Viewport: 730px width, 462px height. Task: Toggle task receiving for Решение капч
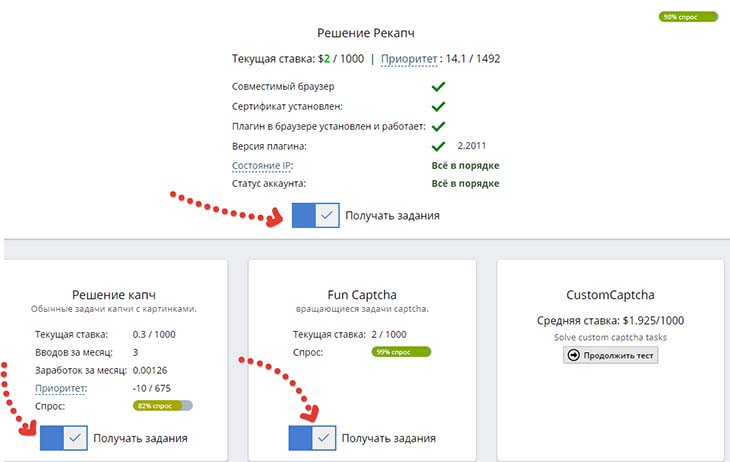tap(64, 438)
